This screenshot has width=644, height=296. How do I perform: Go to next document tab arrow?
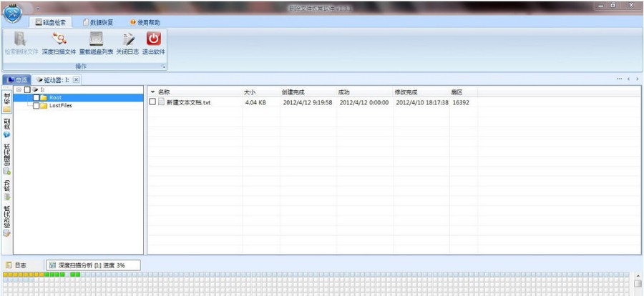click(638, 79)
